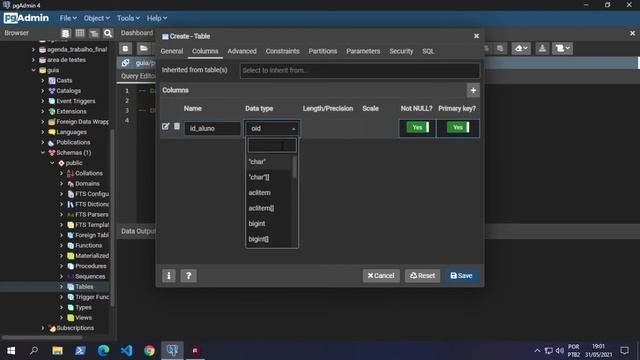Click the filtered rows icon in Browser toolbar
Screen dimensions: 640x360
pos(94,33)
